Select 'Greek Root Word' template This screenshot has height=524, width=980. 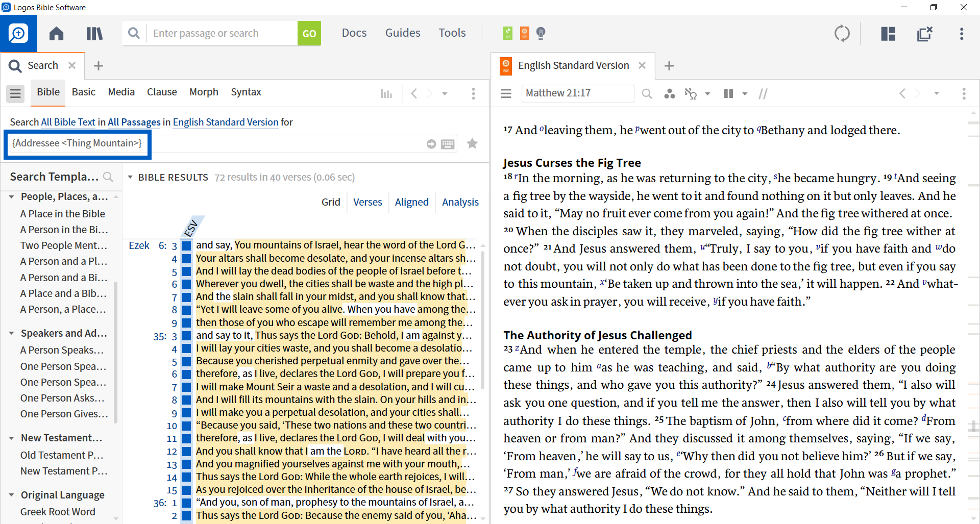(58, 512)
